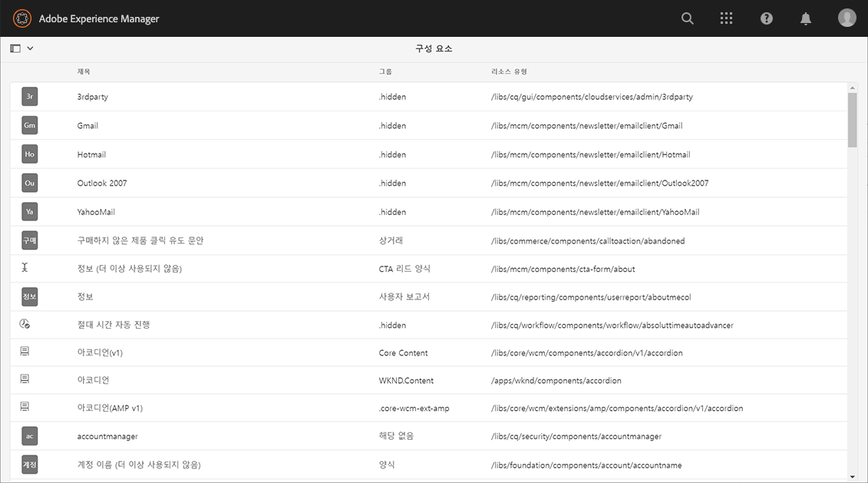Open the user profile avatar
The height and width of the screenshot is (483, 868).
(847, 18)
